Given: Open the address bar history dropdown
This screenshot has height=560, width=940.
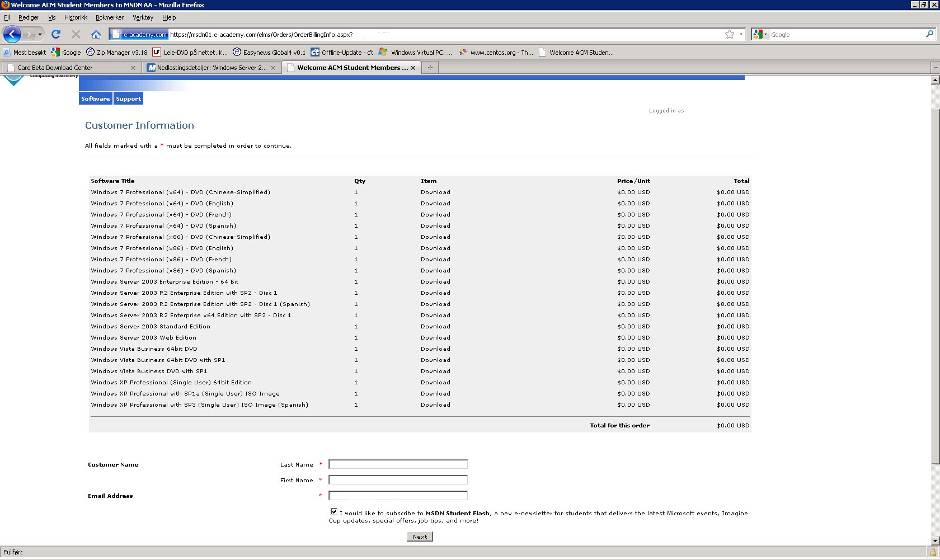Looking at the screenshot, I should click(x=741, y=35).
